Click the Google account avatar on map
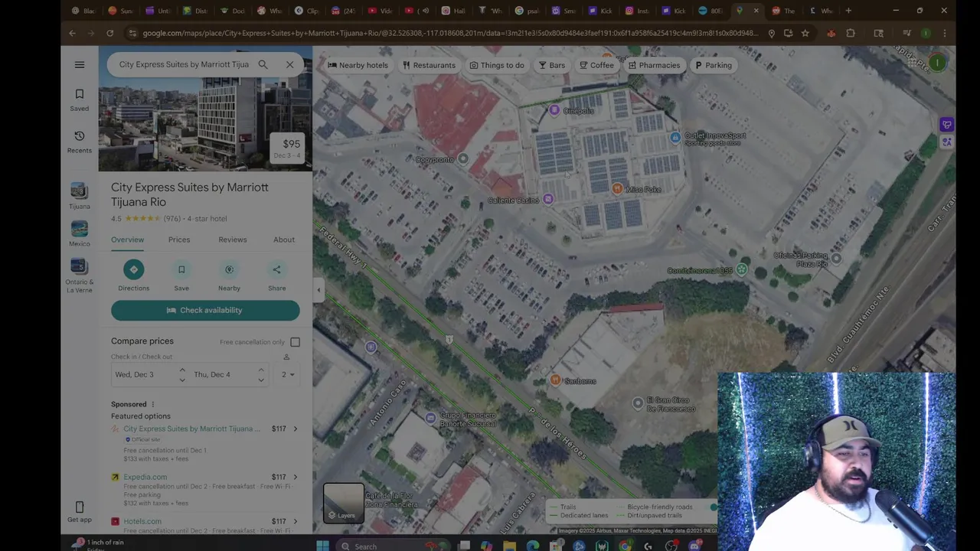Image resolution: width=980 pixels, height=551 pixels. tap(937, 63)
